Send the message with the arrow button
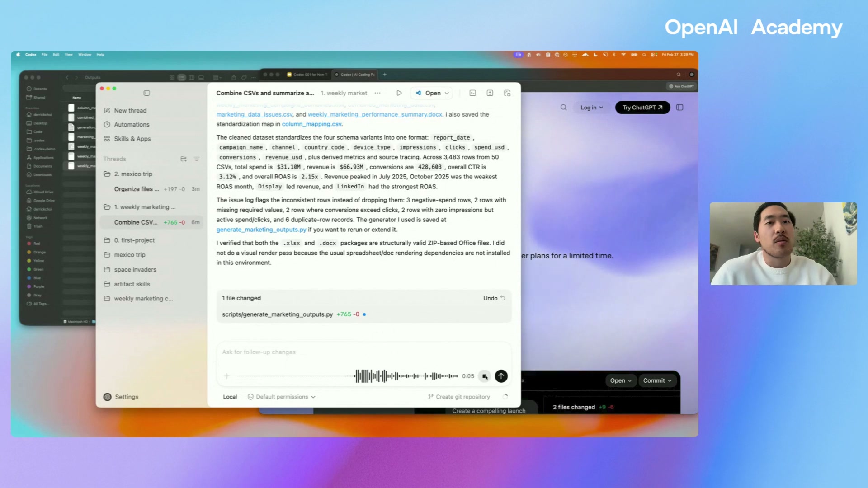 coord(501,376)
